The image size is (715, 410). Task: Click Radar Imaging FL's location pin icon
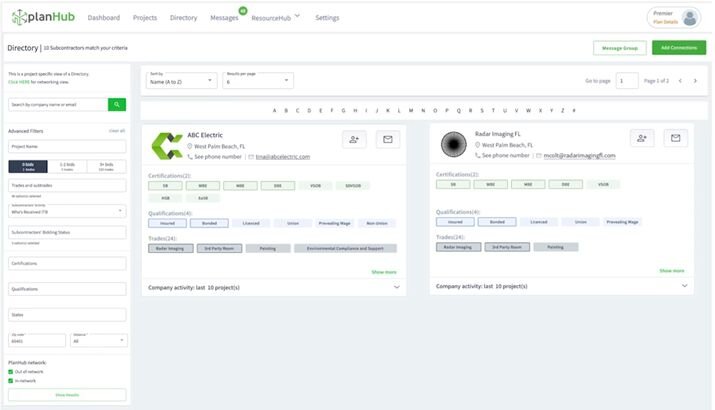tap(477, 145)
